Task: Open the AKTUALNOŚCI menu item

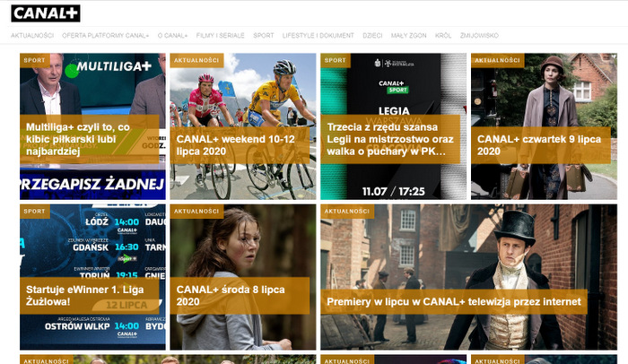Action: (x=32, y=36)
